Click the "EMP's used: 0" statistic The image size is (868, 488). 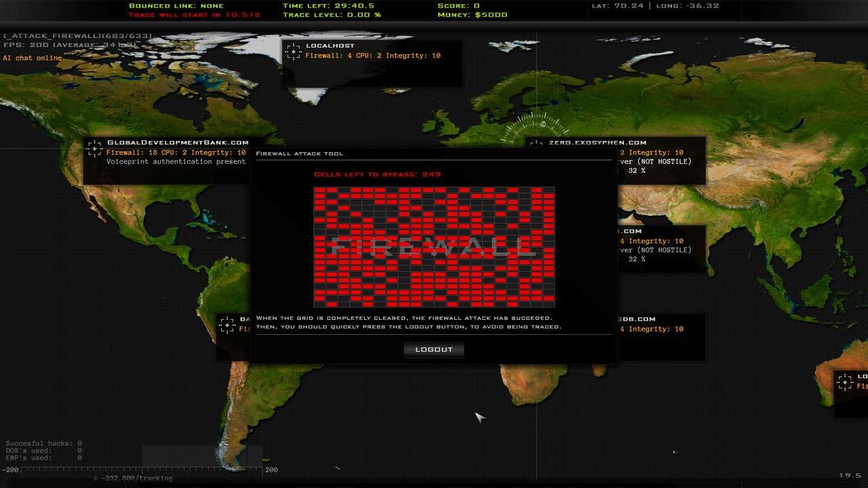[43, 458]
